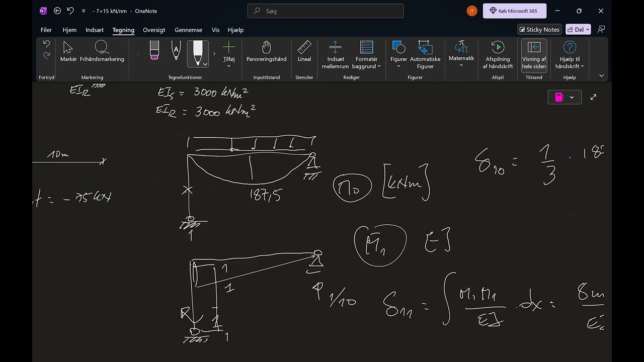644x362 pixels.
Task: Open the feedback person icon at ribbon right
Action: 601,30
